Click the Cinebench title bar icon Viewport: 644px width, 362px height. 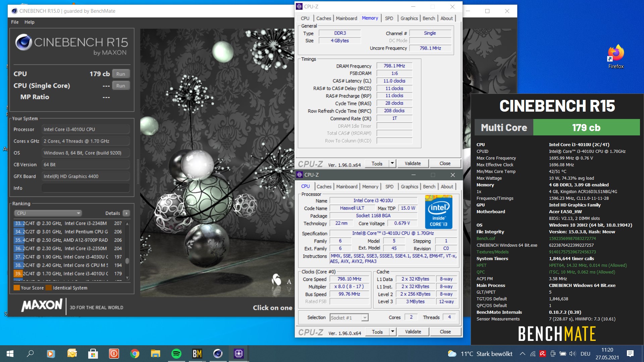click(x=14, y=11)
